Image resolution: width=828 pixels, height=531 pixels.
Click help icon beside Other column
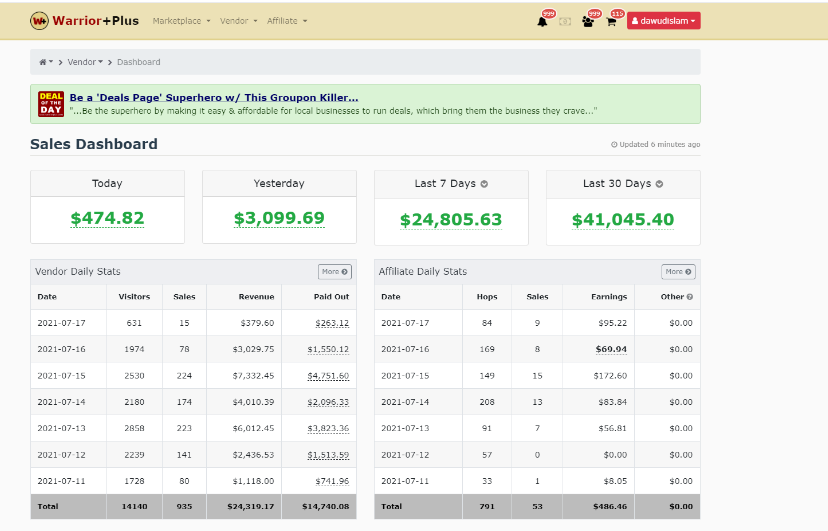[690, 297]
